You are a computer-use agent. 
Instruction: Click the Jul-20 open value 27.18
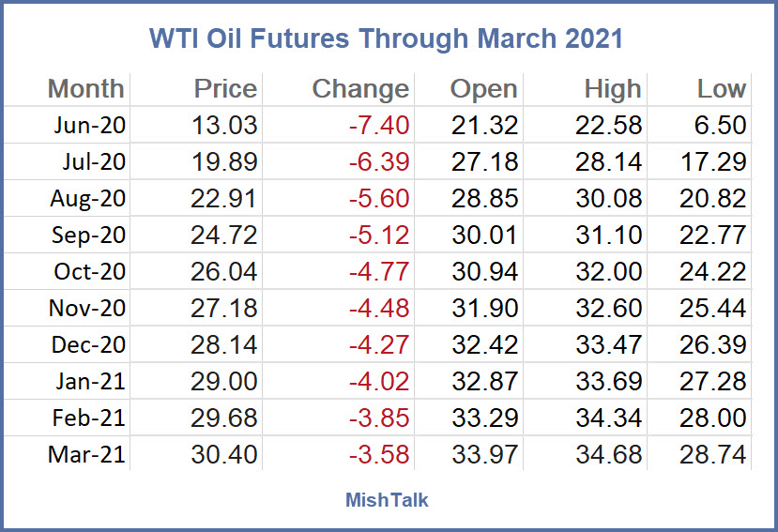tap(484, 161)
